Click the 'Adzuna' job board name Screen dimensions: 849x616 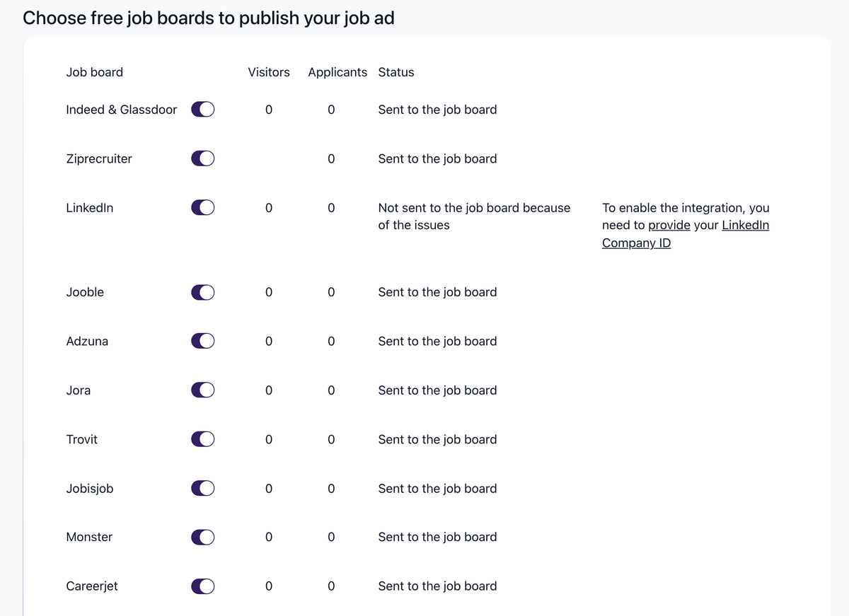pyautogui.click(x=87, y=341)
